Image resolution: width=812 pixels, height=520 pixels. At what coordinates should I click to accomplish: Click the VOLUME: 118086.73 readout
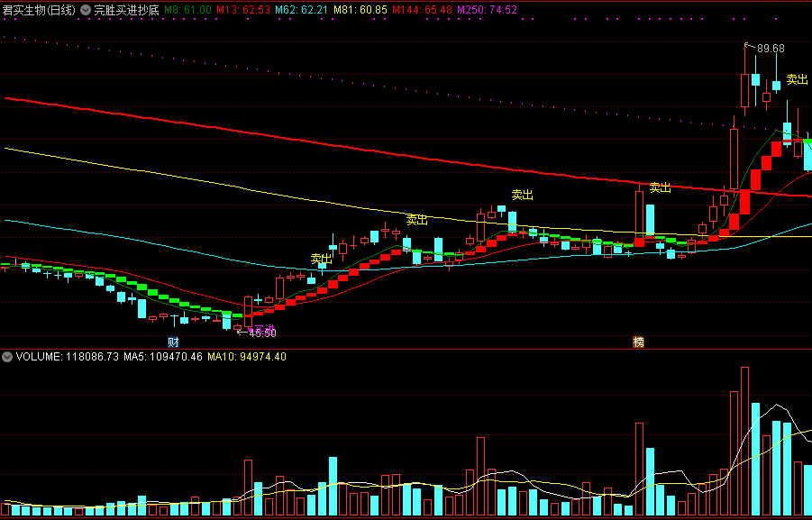(68, 357)
